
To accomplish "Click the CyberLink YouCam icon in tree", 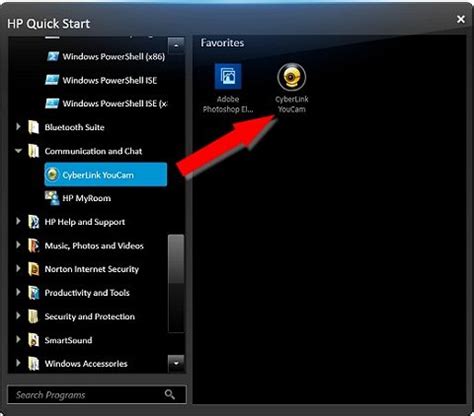I will tap(52, 174).
